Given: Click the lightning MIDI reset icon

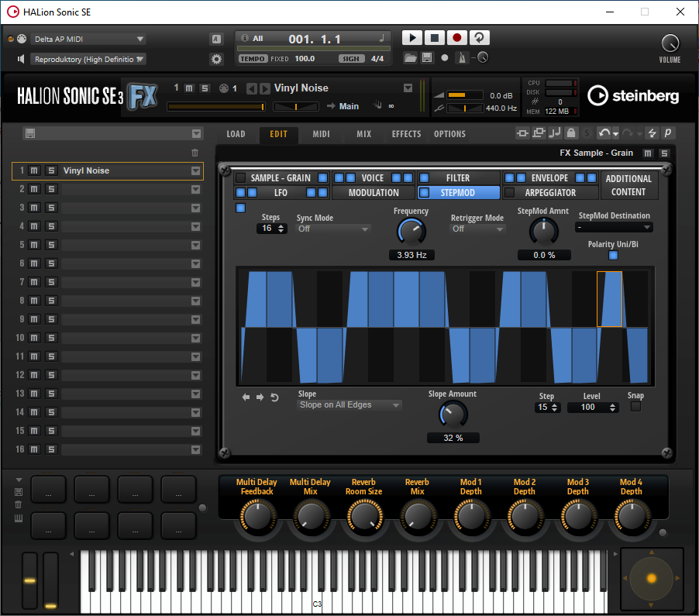Looking at the screenshot, I should coord(653,132).
